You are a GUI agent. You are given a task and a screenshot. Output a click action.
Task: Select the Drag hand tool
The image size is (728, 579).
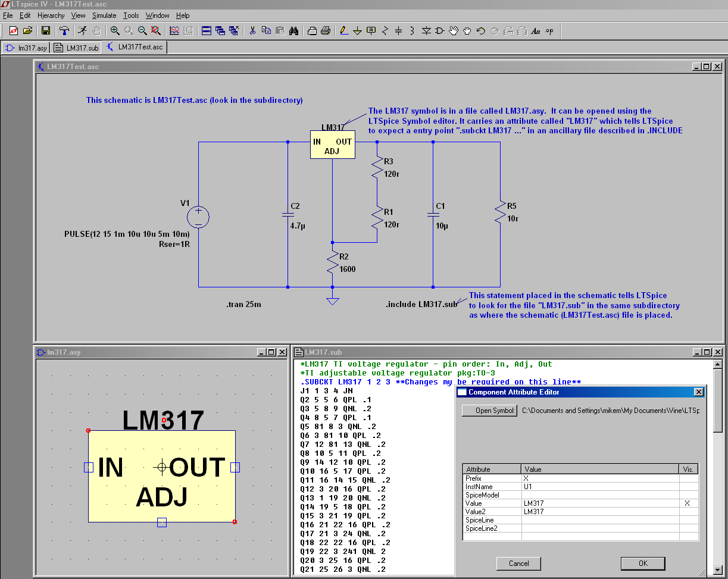467,31
